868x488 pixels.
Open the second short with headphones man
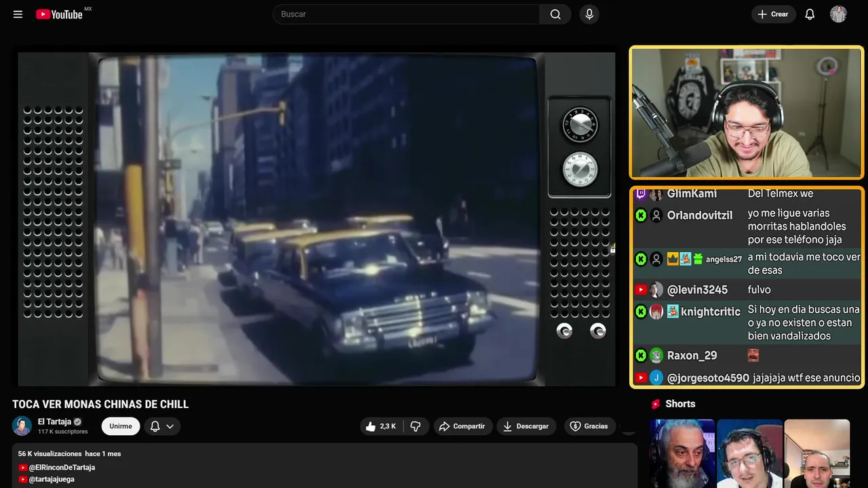click(x=749, y=453)
